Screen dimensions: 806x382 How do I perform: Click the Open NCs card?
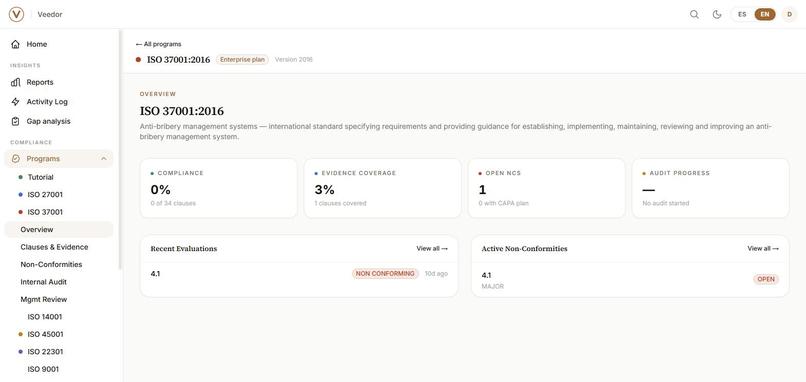click(x=546, y=188)
